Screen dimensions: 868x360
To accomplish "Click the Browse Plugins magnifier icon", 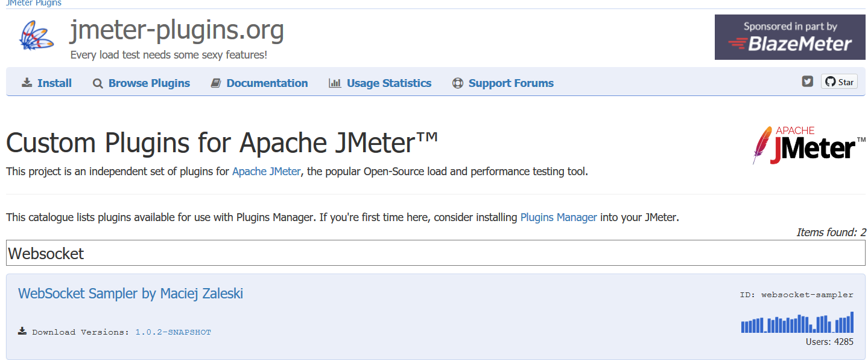I will coord(98,83).
